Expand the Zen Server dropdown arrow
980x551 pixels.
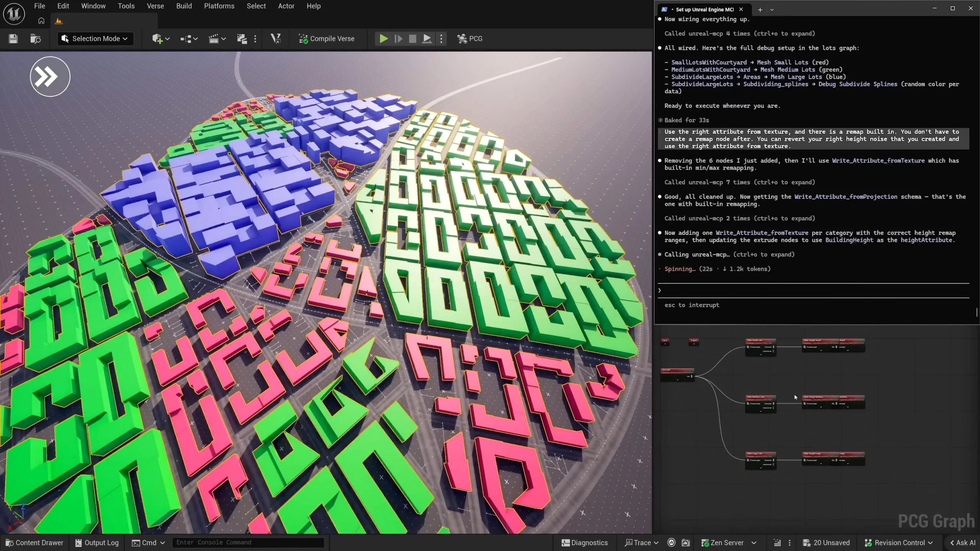coord(754,543)
